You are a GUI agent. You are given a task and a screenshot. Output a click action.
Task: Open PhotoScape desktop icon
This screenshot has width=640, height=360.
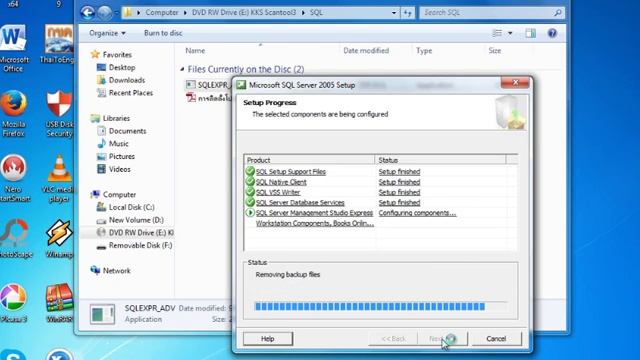click(15, 238)
